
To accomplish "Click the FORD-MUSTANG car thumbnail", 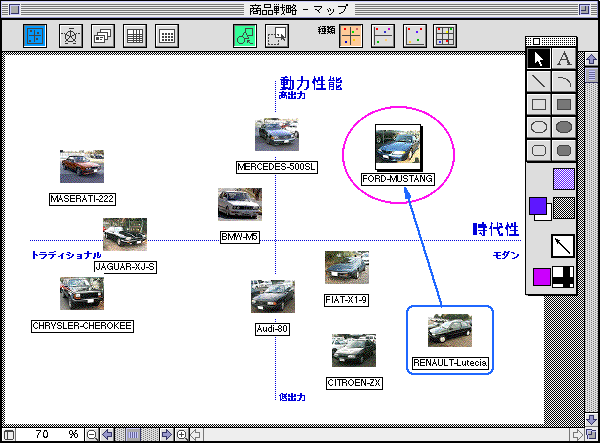I will [x=398, y=147].
